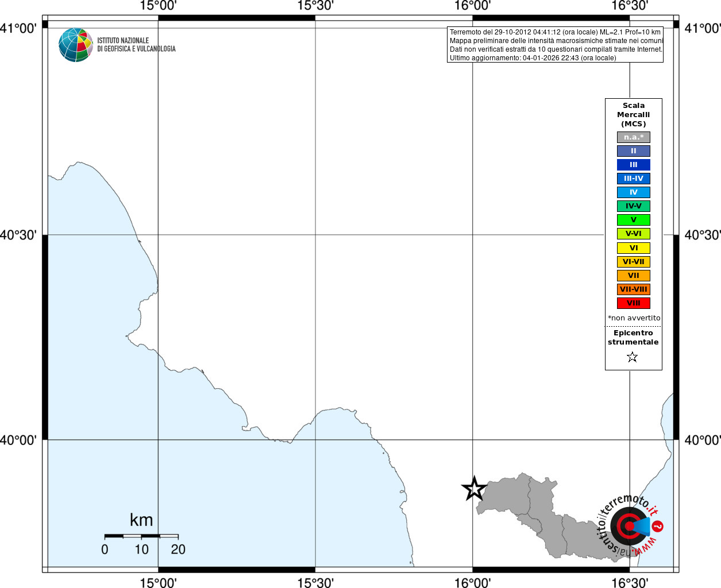Viewport: 721px width, 588px height.
Task: Click the epicenter star on the map
Action: pyautogui.click(x=475, y=489)
